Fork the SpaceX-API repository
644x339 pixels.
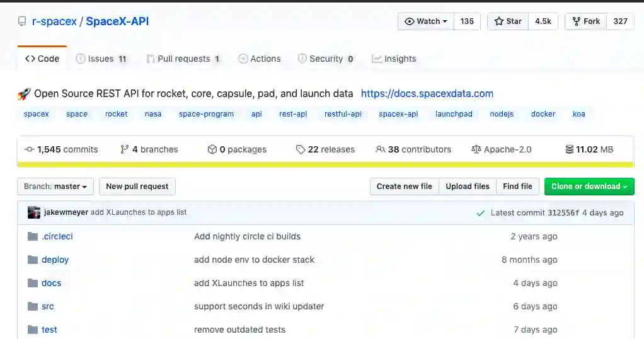(x=585, y=21)
